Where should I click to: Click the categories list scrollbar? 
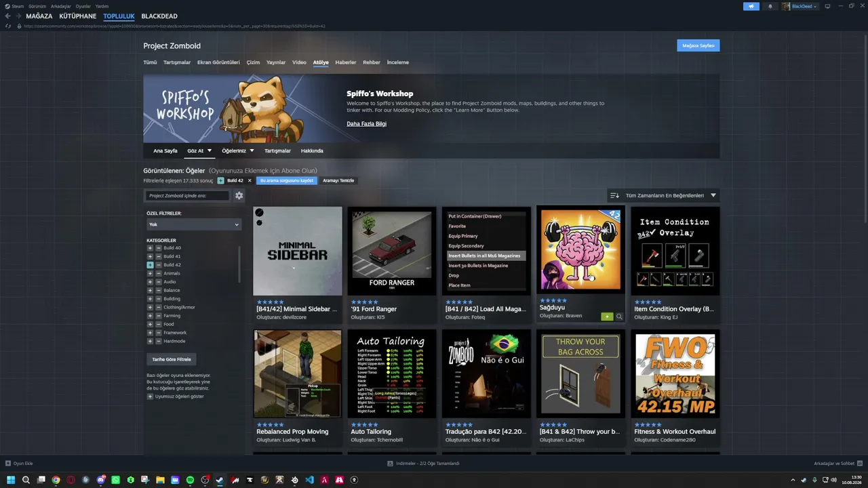(240, 264)
